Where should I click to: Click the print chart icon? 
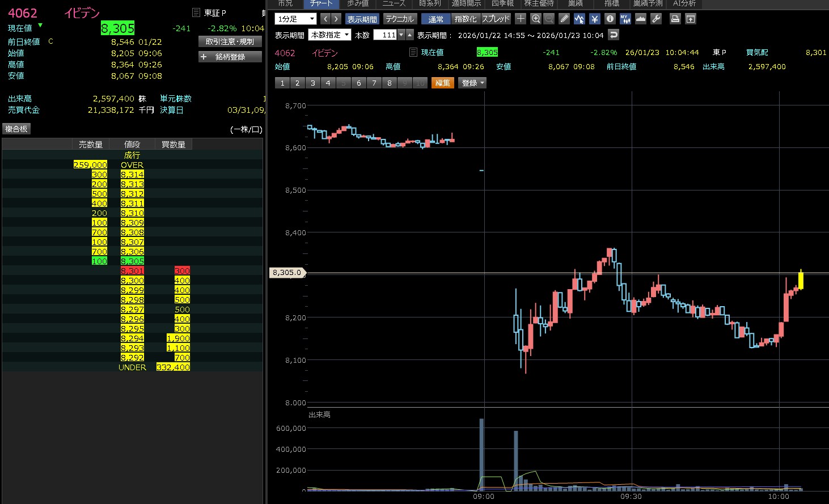click(675, 19)
